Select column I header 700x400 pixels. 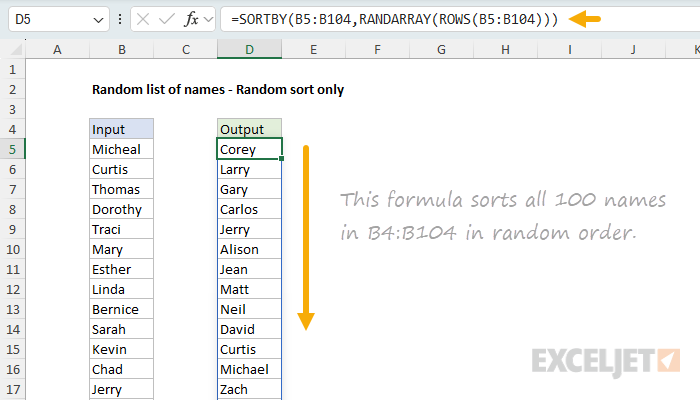point(570,49)
